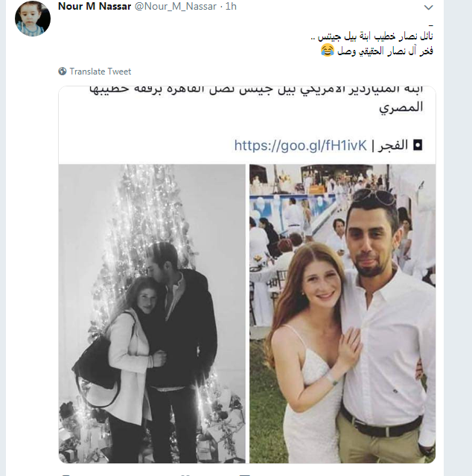The height and width of the screenshot is (476, 472).
Task: Click the word المصري in the card headline
Action: click(x=401, y=108)
